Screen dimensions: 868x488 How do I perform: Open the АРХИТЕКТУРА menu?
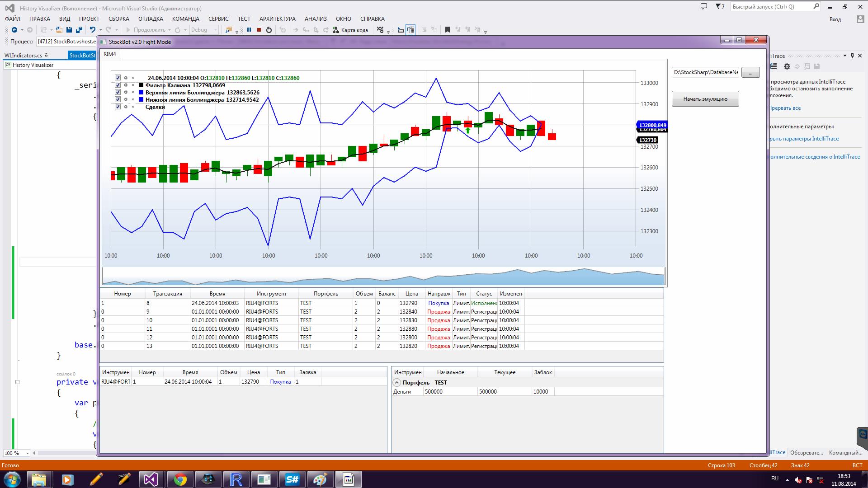277,19
